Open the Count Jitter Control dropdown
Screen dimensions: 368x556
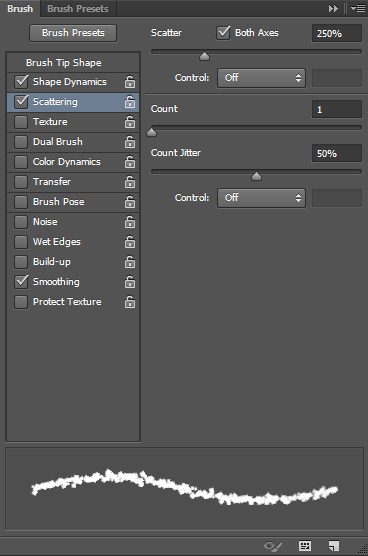261,198
